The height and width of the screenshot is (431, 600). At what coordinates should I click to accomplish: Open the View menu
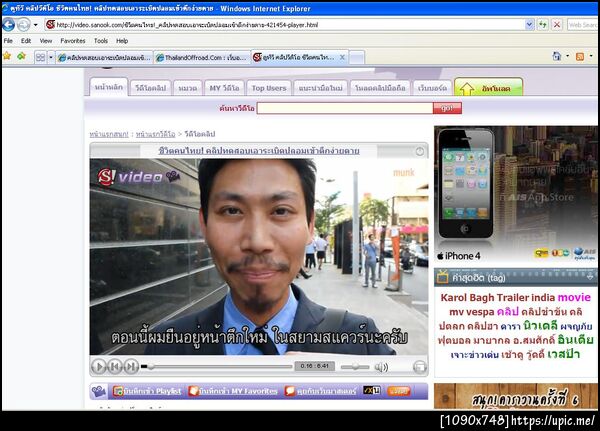point(46,41)
